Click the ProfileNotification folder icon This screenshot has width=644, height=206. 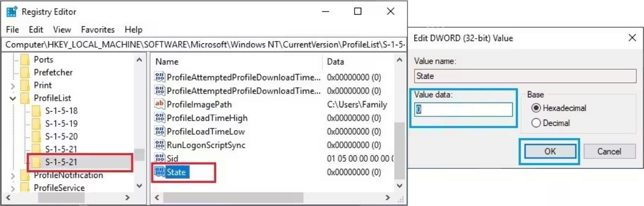point(25,175)
